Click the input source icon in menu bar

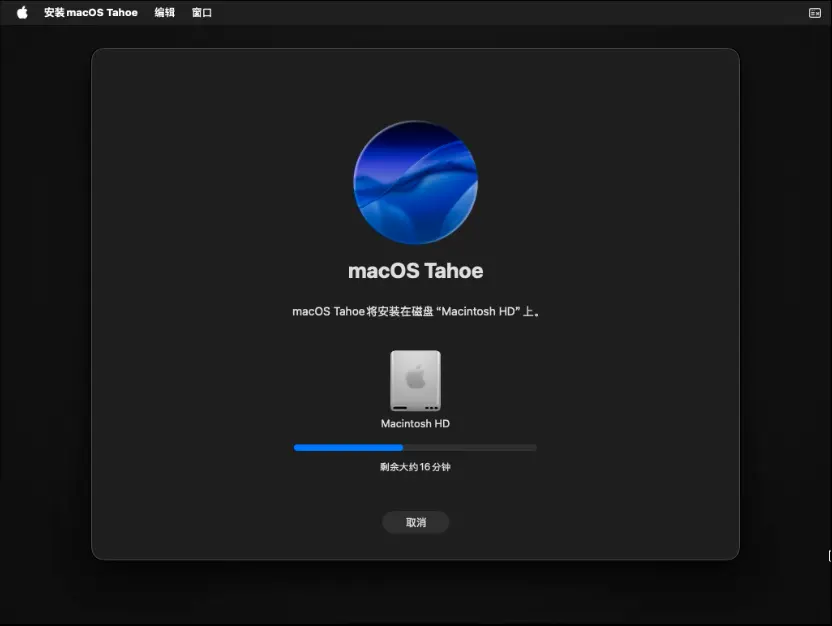[814, 13]
